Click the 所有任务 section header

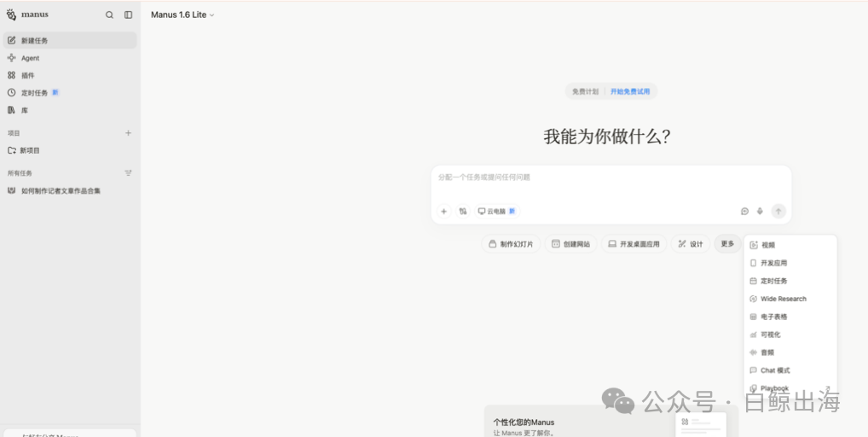20,172
